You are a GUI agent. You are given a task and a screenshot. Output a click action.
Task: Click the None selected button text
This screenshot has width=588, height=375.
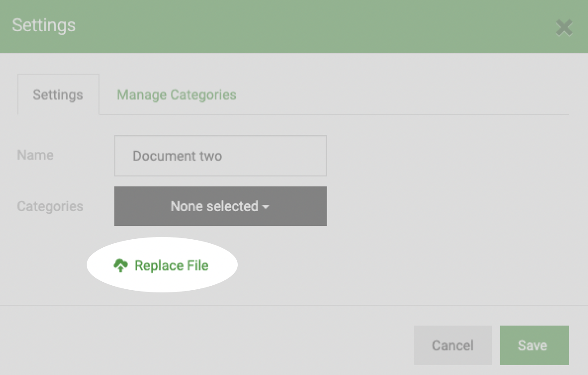point(214,206)
